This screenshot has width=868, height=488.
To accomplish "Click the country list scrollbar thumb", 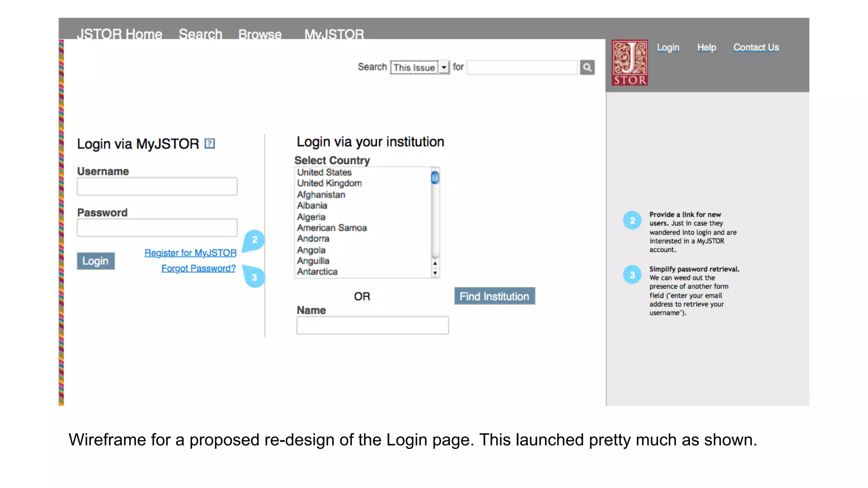I will [435, 177].
